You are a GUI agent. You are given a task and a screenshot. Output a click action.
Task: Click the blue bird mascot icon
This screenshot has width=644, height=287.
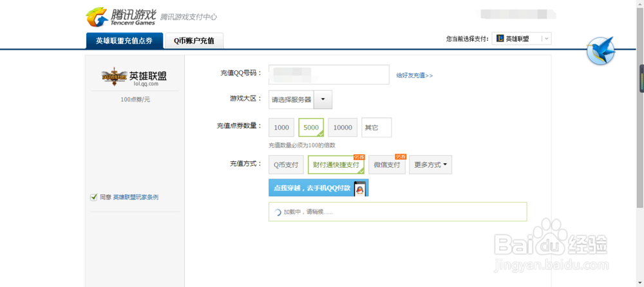[600, 50]
